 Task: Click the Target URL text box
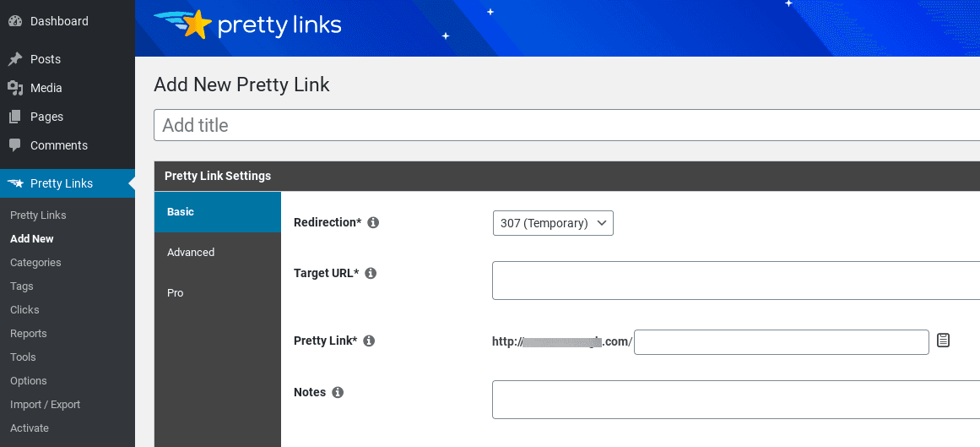point(736,281)
